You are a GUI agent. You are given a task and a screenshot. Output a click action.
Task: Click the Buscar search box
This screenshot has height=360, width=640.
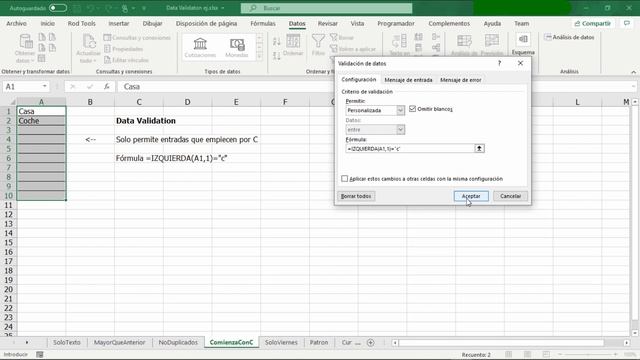click(327, 8)
